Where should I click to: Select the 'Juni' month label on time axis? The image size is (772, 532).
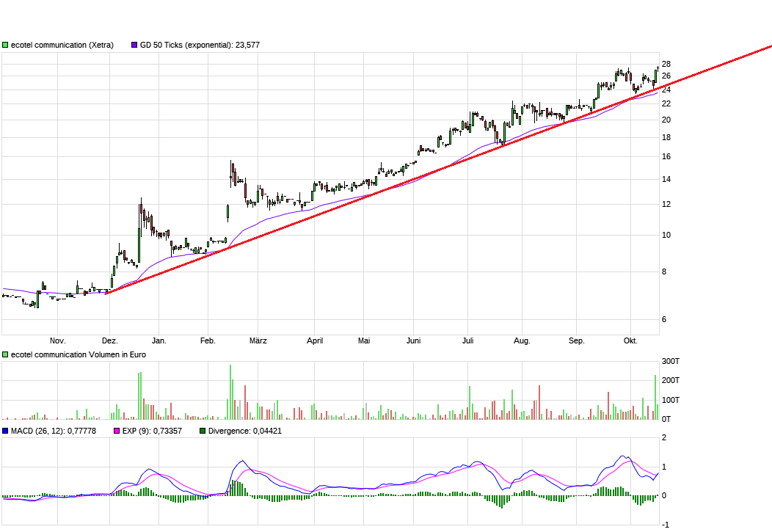[413, 341]
